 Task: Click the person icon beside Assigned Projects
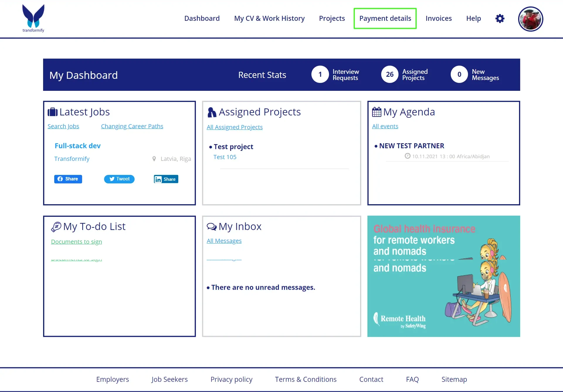click(212, 112)
